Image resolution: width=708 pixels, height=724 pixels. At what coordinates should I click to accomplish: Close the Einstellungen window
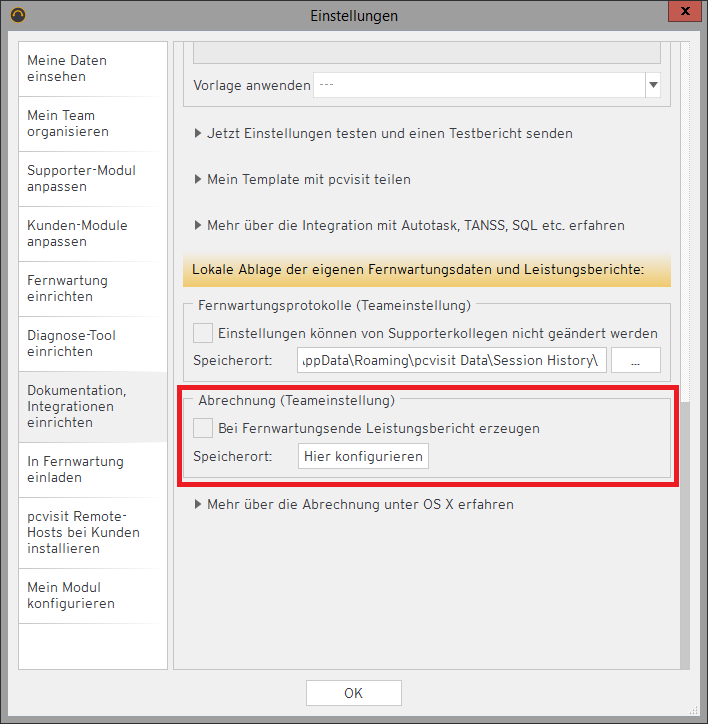coord(683,14)
